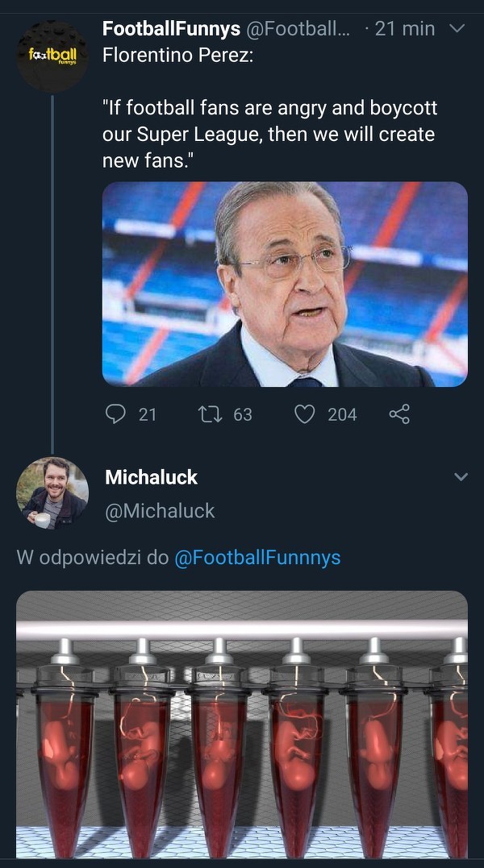Click the 63 retweets count
The height and width of the screenshot is (868, 484).
click(x=243, y=414)
